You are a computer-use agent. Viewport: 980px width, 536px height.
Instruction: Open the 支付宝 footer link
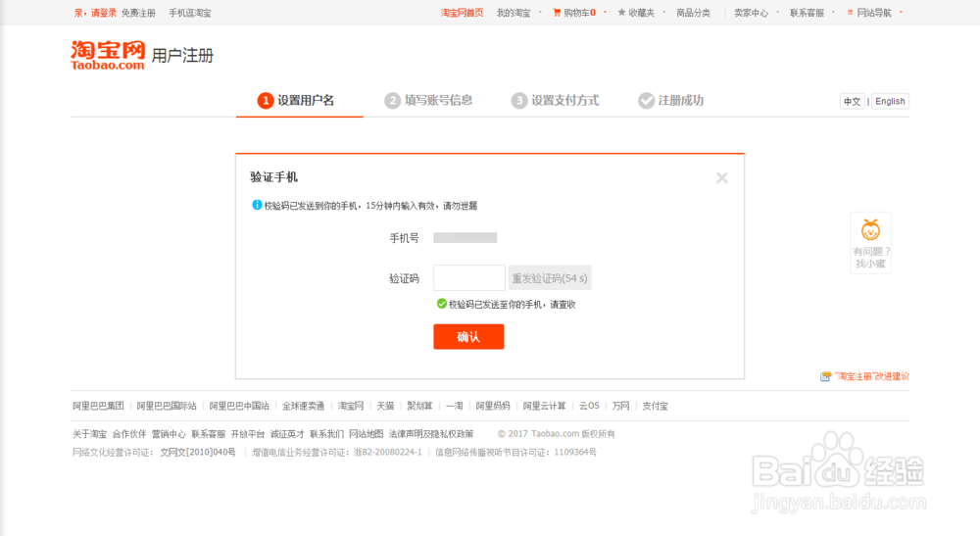pyautogui.click(x=655, y=406)
